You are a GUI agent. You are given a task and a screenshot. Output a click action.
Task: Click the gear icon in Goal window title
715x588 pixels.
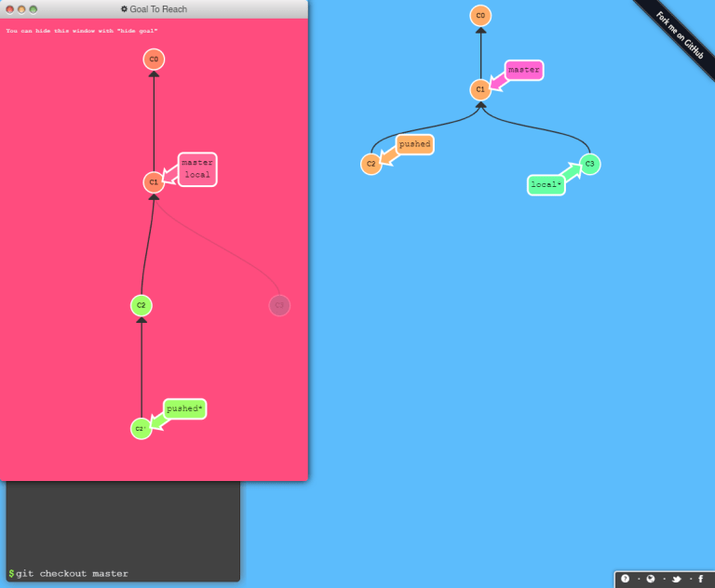124,9
